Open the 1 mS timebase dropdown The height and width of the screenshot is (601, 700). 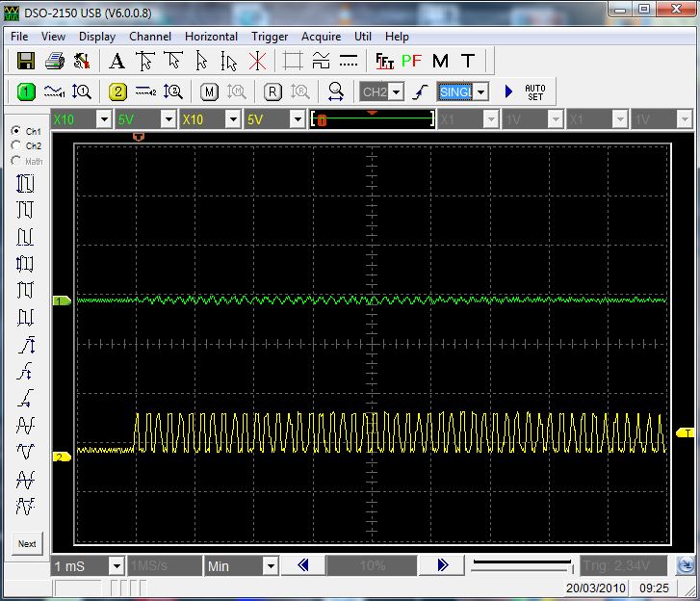click(x=117, y=566)
